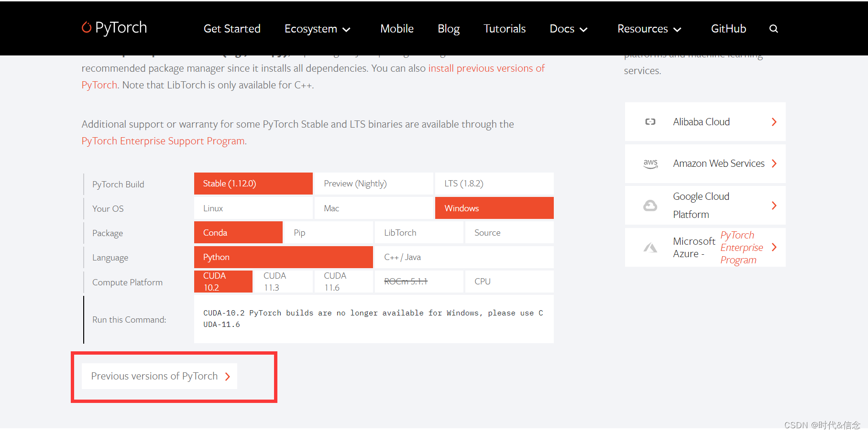Screen dimensions: 868x434
Task: Select ROCm 5.1.1 compute platform
Action: click(419, 282)
